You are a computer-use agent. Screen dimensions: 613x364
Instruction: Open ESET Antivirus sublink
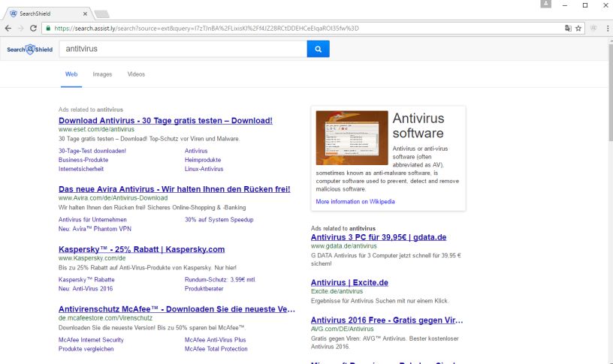tap(196, 151)
